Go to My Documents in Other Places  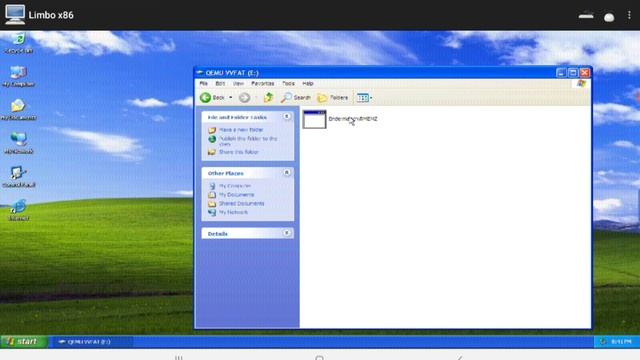pyautogui.click(x=236, y=195)
